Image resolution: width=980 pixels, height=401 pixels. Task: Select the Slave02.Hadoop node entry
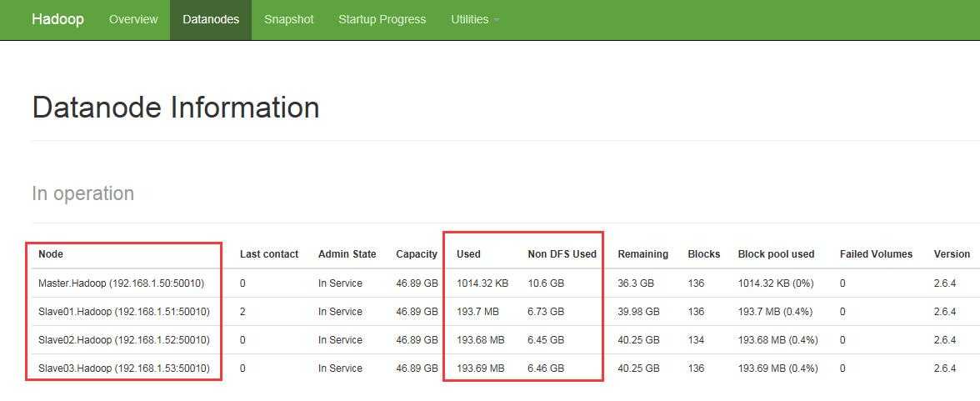coord(123,340)
